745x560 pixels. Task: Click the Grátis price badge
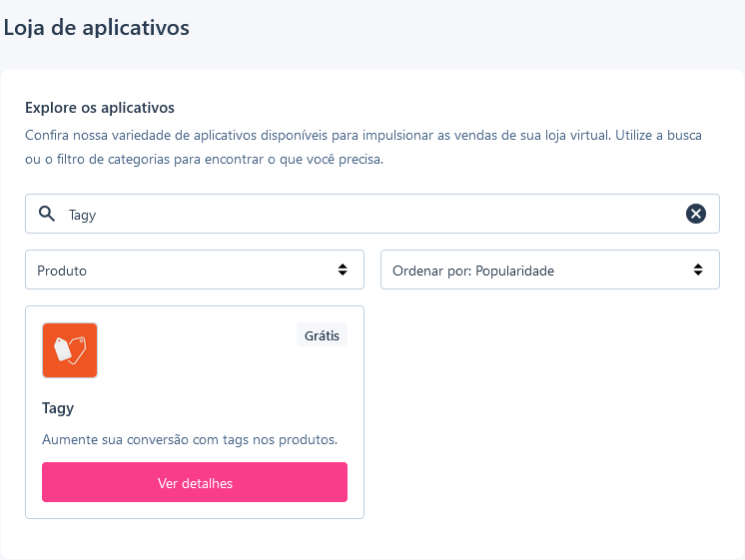323,335
